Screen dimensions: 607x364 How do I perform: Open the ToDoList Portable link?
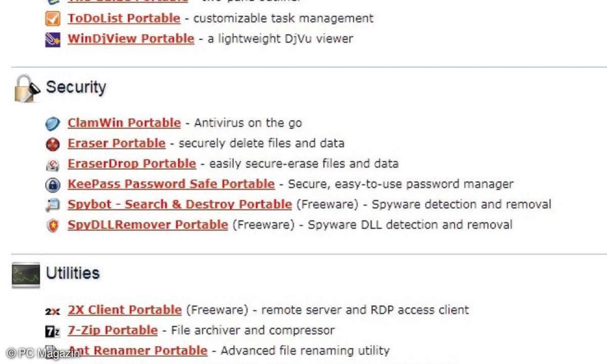point(124,19)
